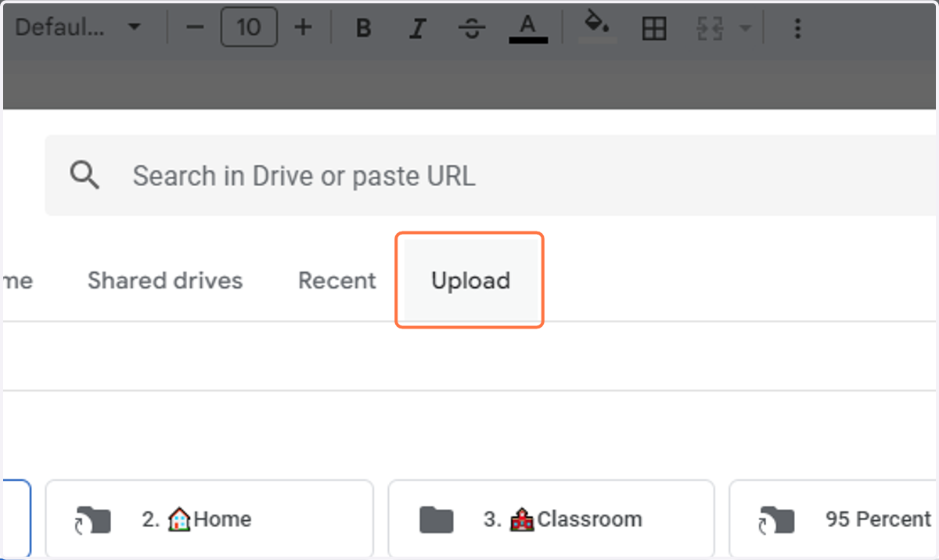Open the 95 Percent folder
Viewport: 939px width, 560px height.
pos(834,519)
